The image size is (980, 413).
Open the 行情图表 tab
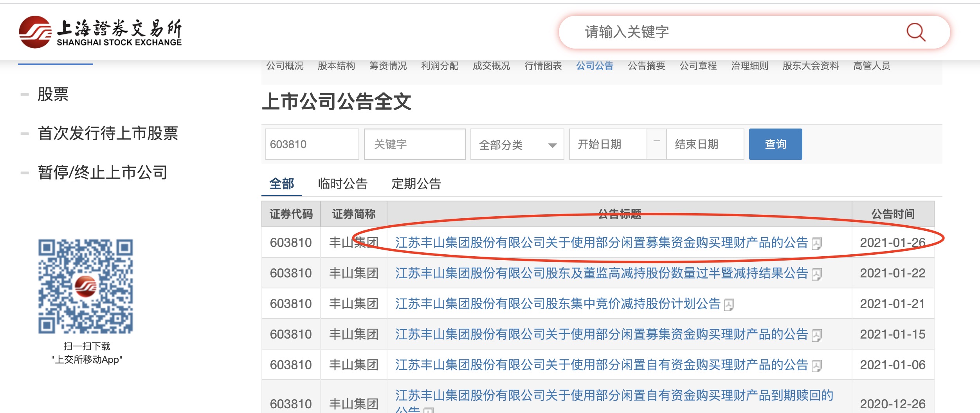[543, 66]
